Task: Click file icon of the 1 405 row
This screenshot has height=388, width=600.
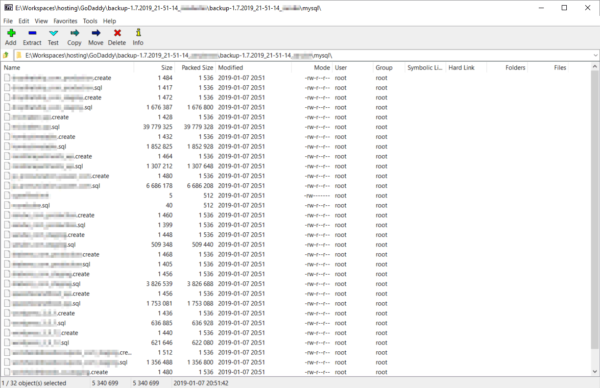Action: 7,264
